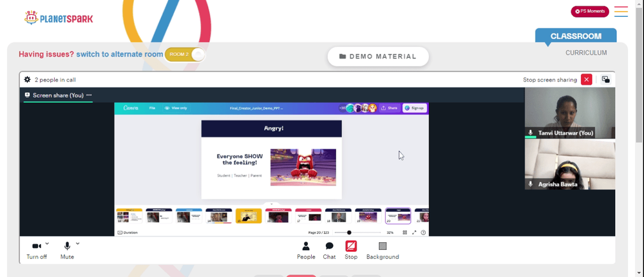The height and width of the screenshot is (277, 644).
Task: Toggle the ROOM 2 alternate room switch
Action: 184,55
